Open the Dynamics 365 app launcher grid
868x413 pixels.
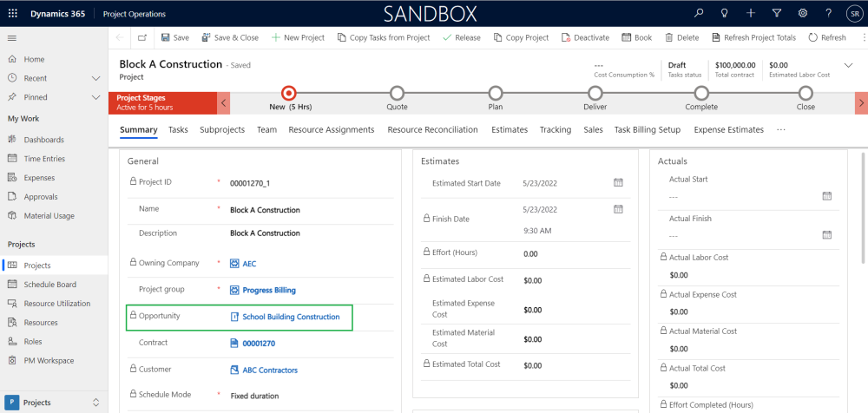[x=13, y=14]
